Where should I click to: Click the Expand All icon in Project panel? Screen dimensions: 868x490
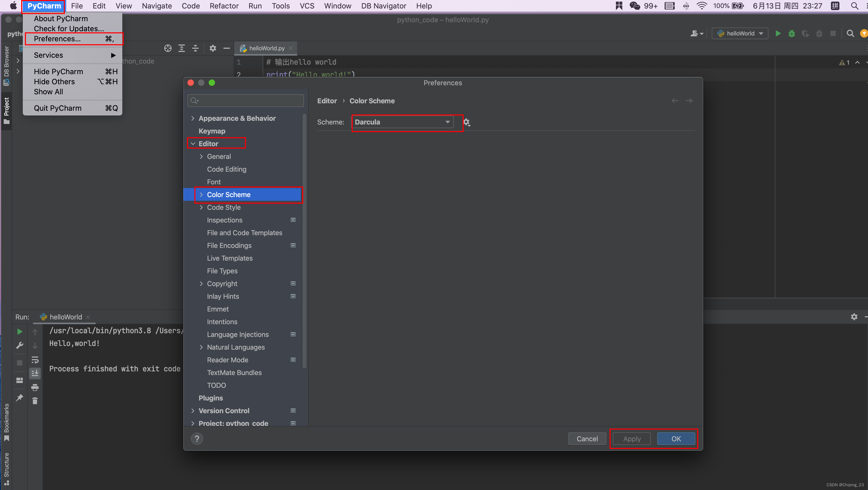pos(182,48)
